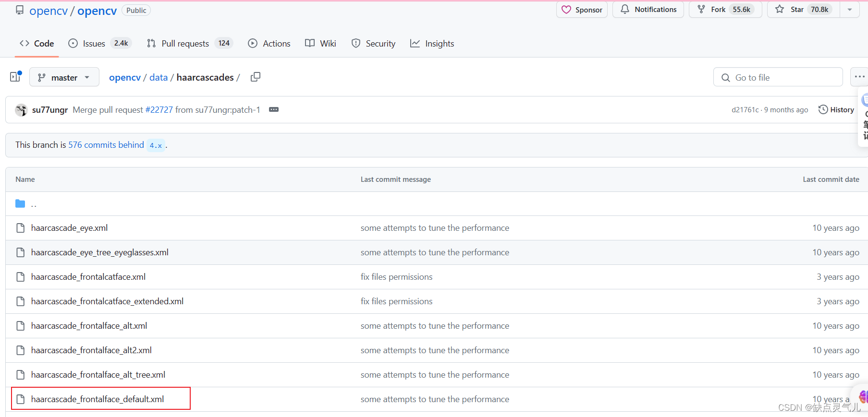The image size is (868, 417).
Task: Open haarcascade_frontalface_default.xml
Action: [x=98, y=399]
